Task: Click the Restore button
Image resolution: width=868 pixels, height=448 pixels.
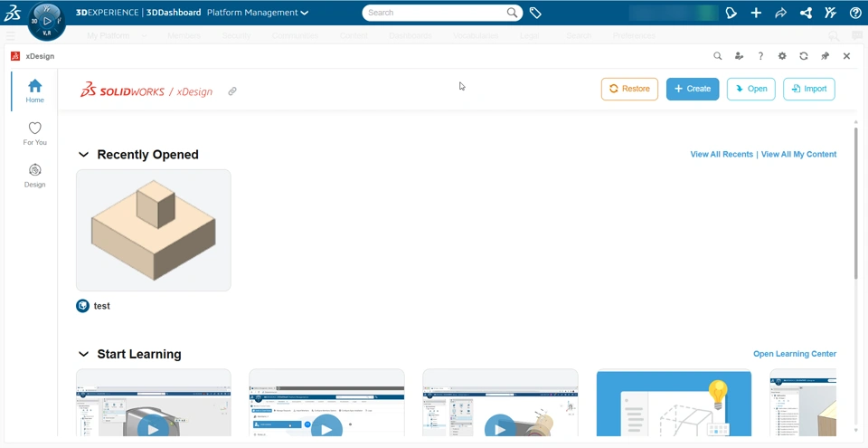Action: (x=629, y=89)
